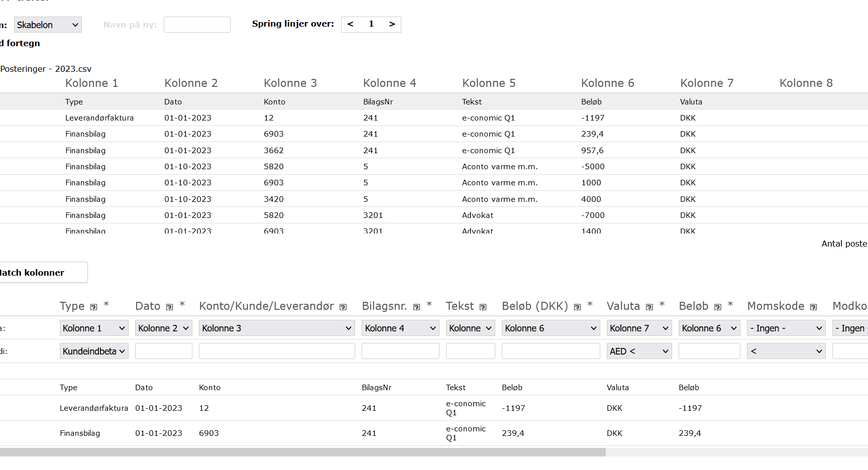Decrease skip lines with the < button

pyautogui.click(x=351, y=24)
